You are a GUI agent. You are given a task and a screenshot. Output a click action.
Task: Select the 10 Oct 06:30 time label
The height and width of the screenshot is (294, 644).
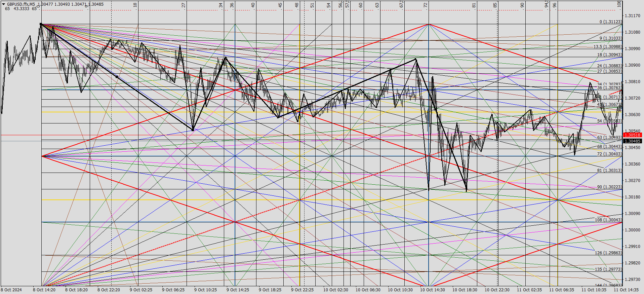click(x=368, y=290)
